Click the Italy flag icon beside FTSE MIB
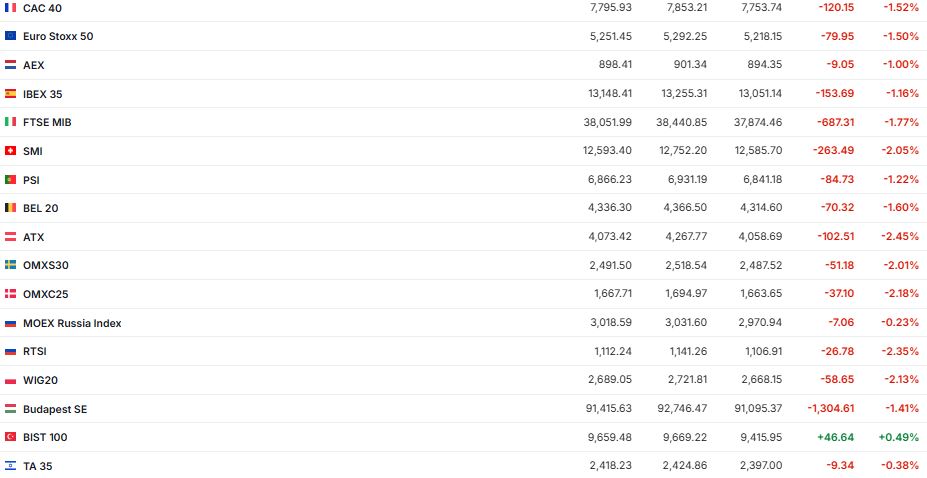Image resolution: width=927 pixels, height=478 pixels. tap(11, 122)
